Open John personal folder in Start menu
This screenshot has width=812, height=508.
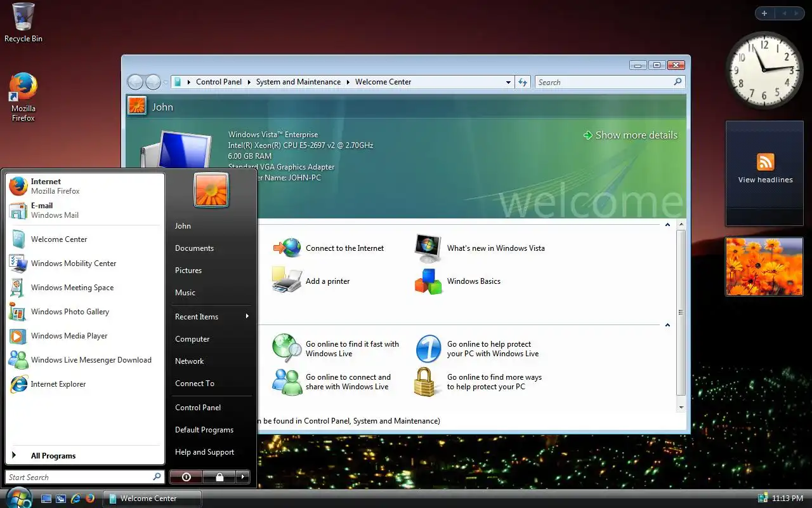[211, 226]
